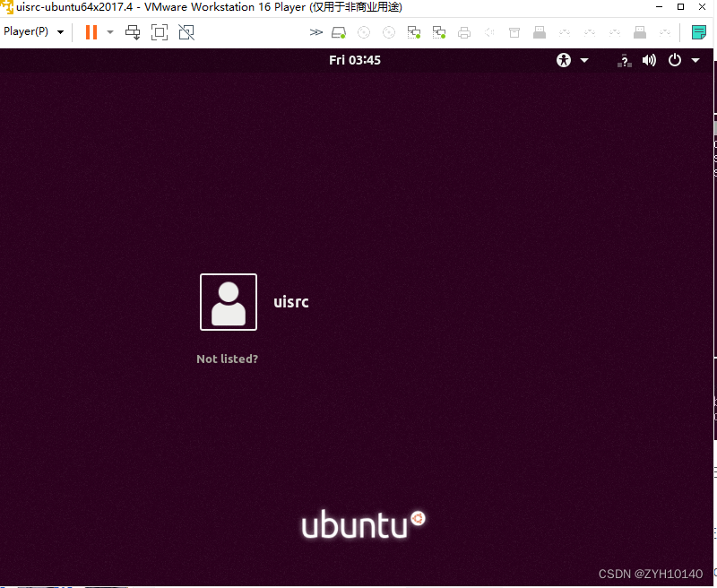Click the Unity mode icon
The width and height of the screenshot is (717, 588).
(x=187, y=31)
